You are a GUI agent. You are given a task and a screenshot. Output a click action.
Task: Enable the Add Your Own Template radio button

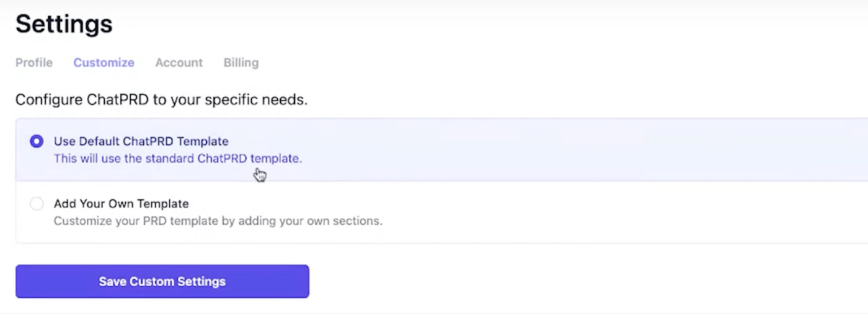click(x=37, y=204)
